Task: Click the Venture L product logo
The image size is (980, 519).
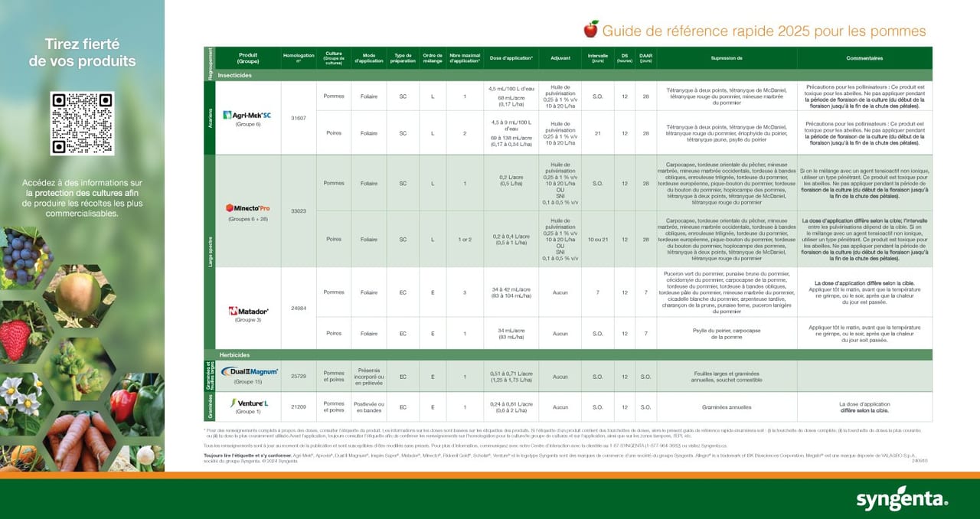Action: click(248, 403)
